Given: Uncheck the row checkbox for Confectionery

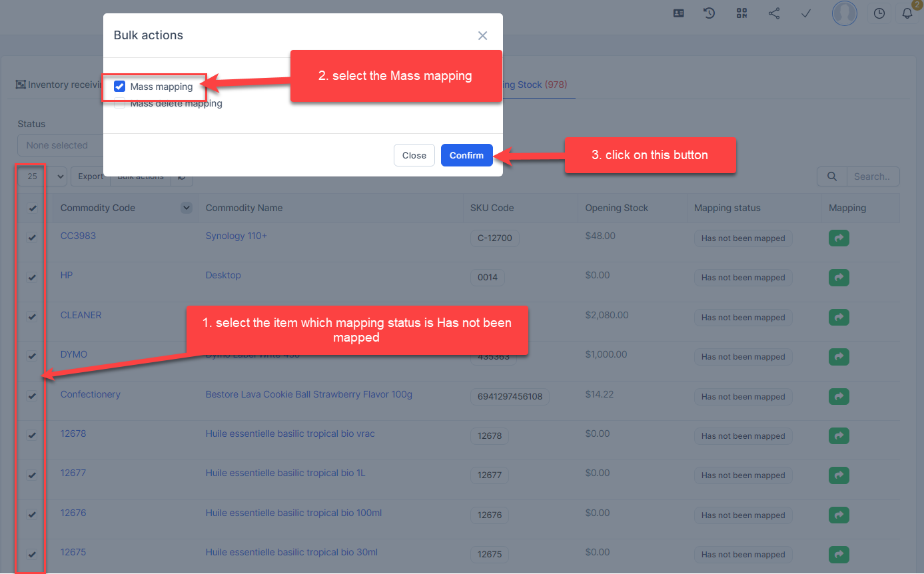Looking at the screenshot, I should [31, 396].
